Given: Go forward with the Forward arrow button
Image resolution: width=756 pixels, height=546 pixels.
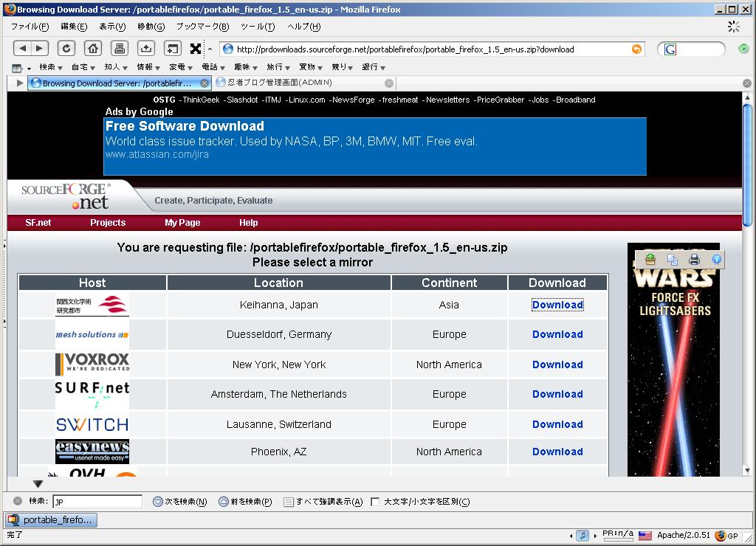Looking at the screenshot, I should pyautogui.click(x=40, y=48).
